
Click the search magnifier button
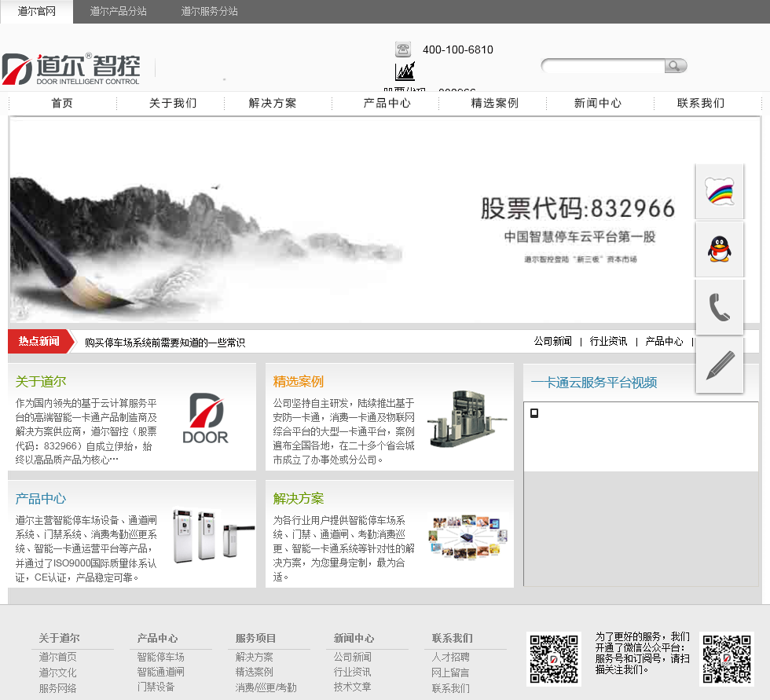click(x=676, y=66)
